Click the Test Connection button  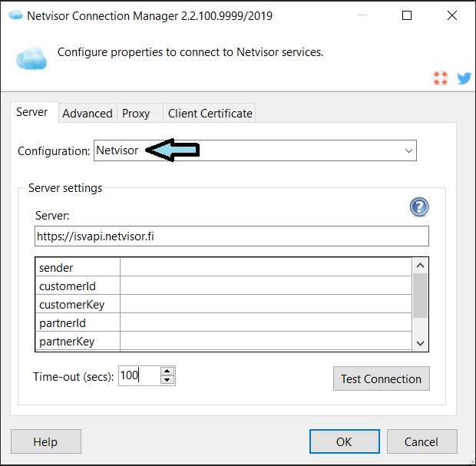[x=382, y=378]
